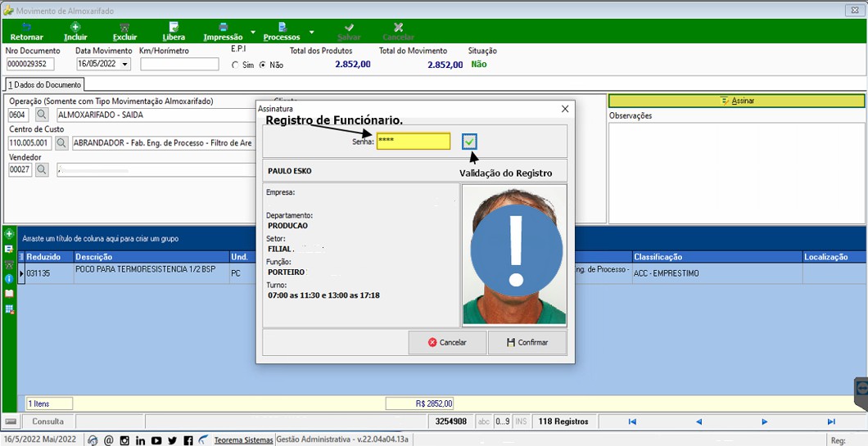Close the Assinatura dialog with the X
This screenshot has height=446, width=868.
[565, 109]
